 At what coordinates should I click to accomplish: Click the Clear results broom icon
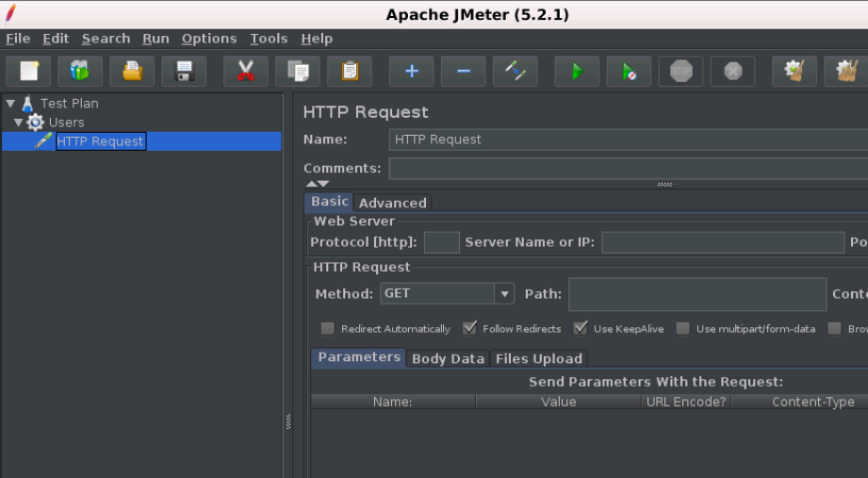coord(794,71)
